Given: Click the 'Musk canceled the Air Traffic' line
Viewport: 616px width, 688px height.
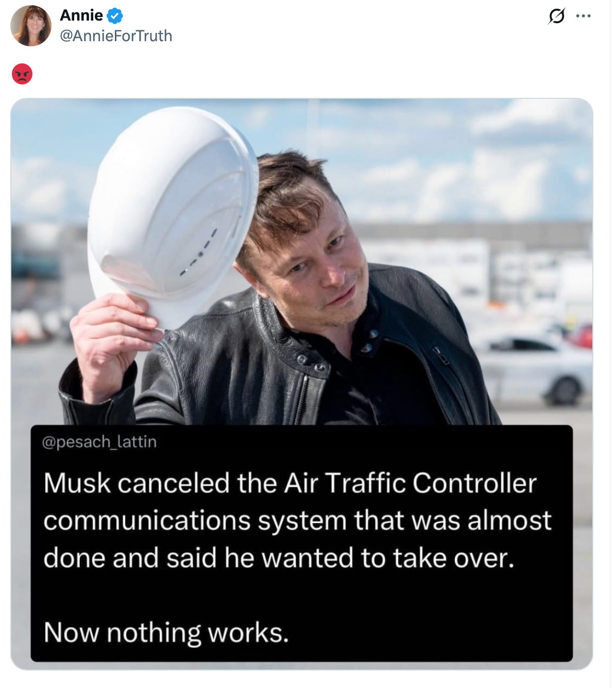Looking at the screenshot, I should (290, 483).
